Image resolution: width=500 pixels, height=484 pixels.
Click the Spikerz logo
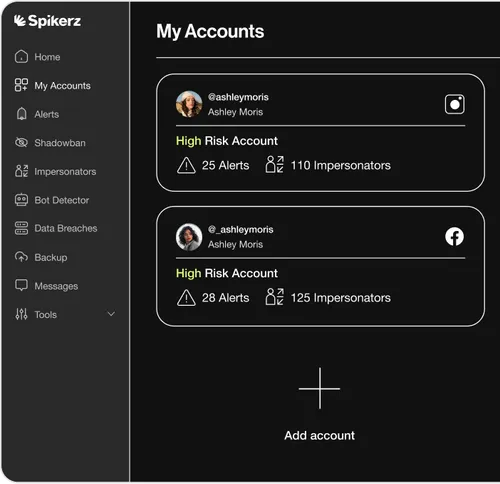pyautogui.click(x=47, y=21)
